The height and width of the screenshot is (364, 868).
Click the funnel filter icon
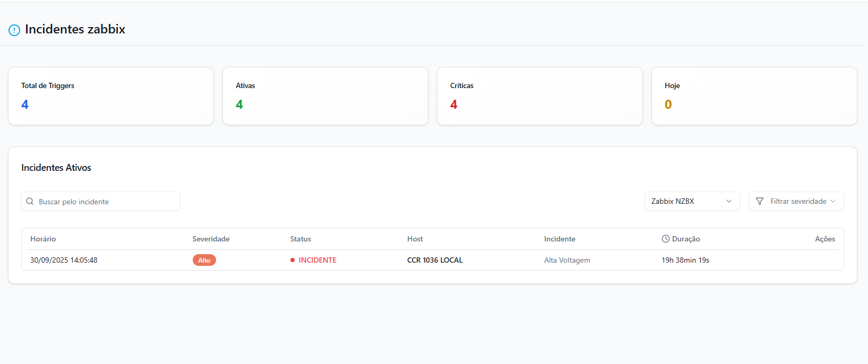pos(760,202)
